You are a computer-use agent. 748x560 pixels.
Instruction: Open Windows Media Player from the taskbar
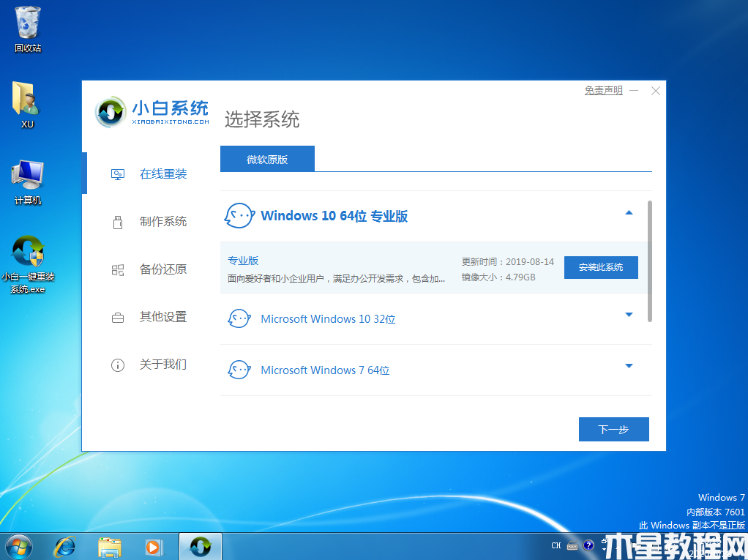pyautogui.click(x=154, y=547)
